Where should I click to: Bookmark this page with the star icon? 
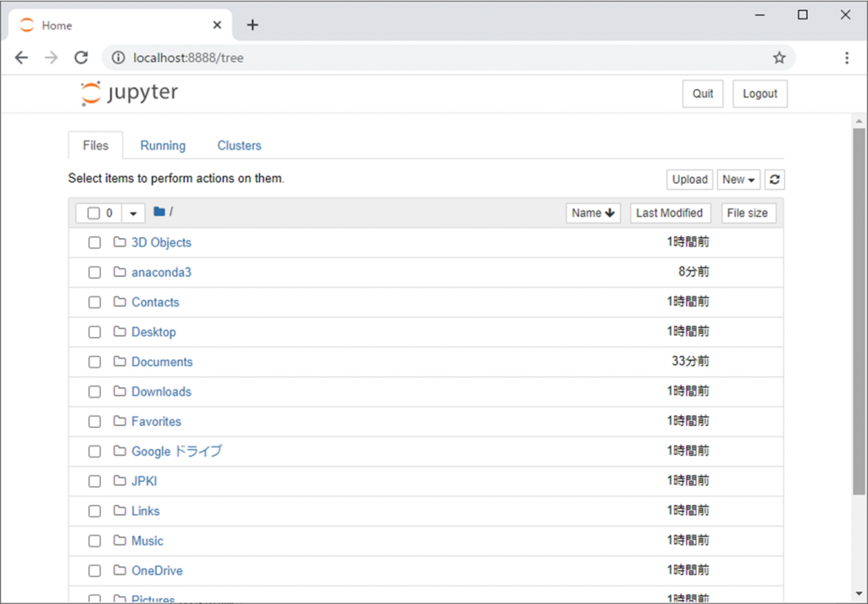pos(779,58)
